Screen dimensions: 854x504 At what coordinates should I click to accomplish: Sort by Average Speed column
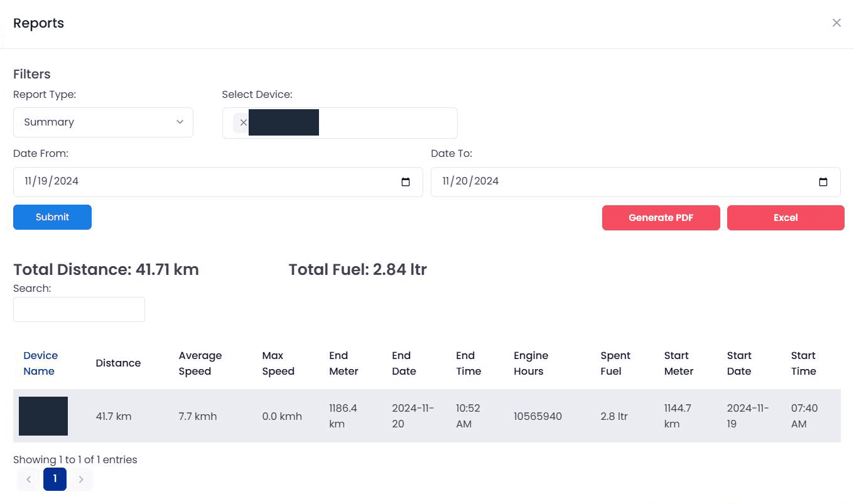(x=200, y=363)
